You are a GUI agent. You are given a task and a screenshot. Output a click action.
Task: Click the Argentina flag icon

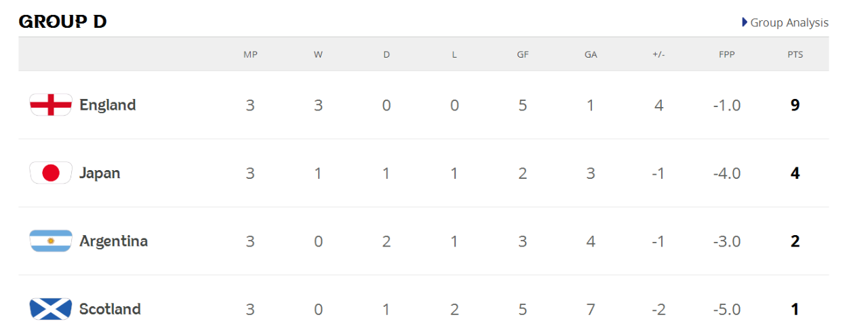point(51,241)
